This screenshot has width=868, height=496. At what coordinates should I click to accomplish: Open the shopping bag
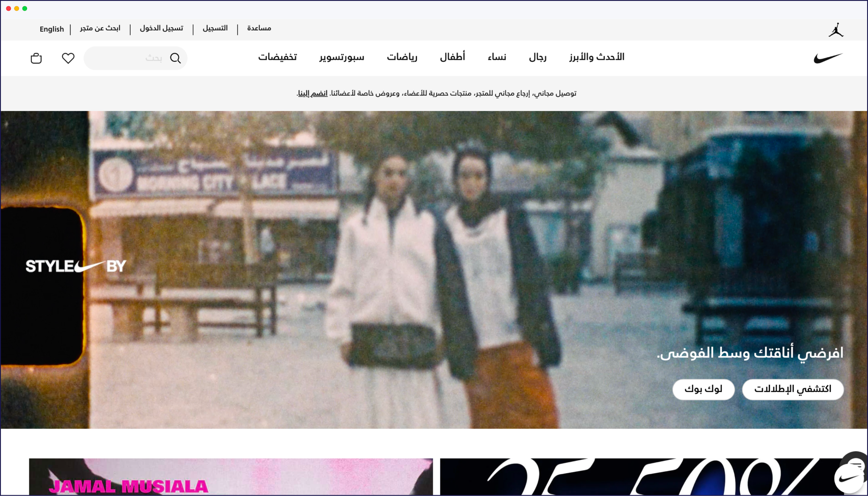click(36, 58)
